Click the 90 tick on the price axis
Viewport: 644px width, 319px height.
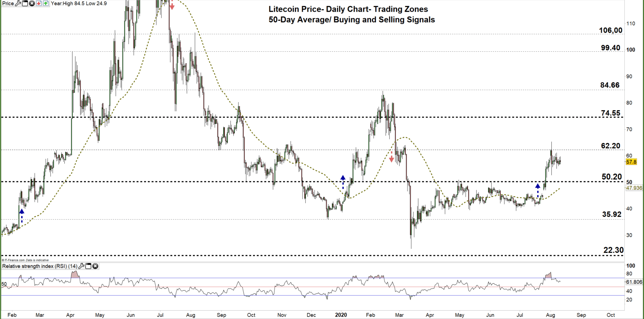click(629, 77)
